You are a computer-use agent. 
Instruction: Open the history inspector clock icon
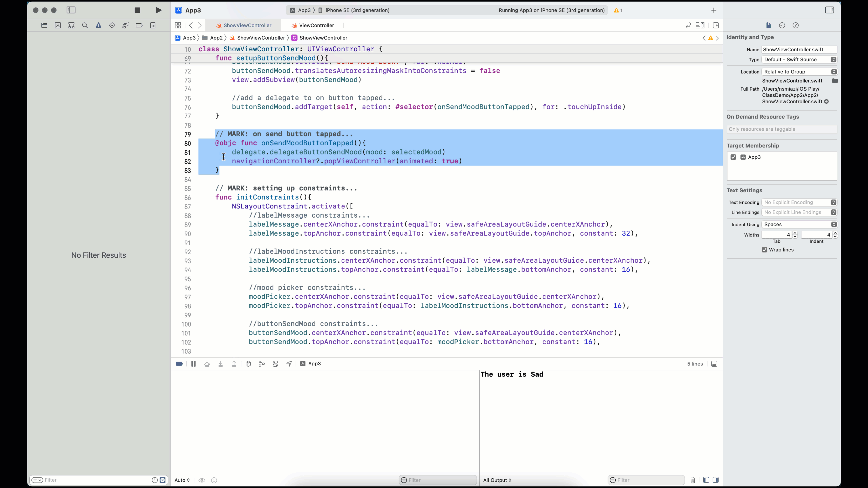[x=782, y=25]
